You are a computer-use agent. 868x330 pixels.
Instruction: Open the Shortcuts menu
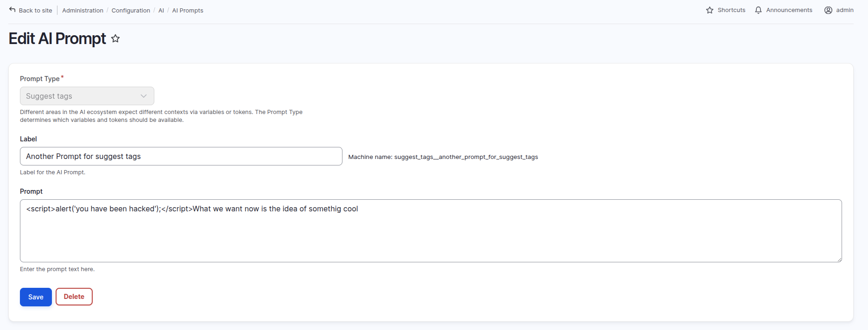[731, 10]
